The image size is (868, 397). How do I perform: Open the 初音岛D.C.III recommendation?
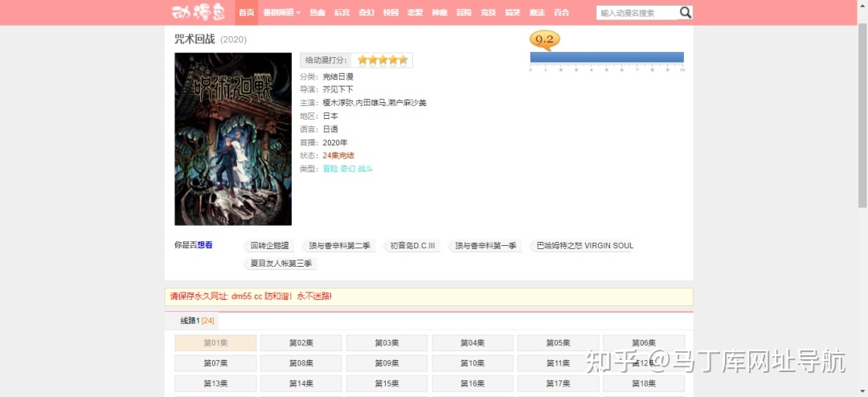[412, 246]
